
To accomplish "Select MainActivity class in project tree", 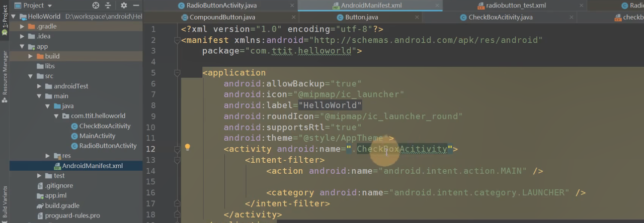I will [97, 136].
